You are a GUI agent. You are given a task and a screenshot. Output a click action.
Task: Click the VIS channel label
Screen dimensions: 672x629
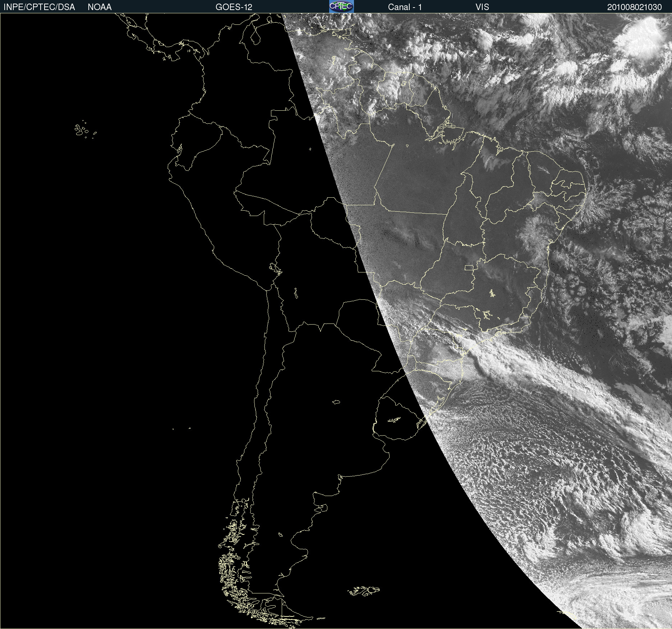(482, 7)
